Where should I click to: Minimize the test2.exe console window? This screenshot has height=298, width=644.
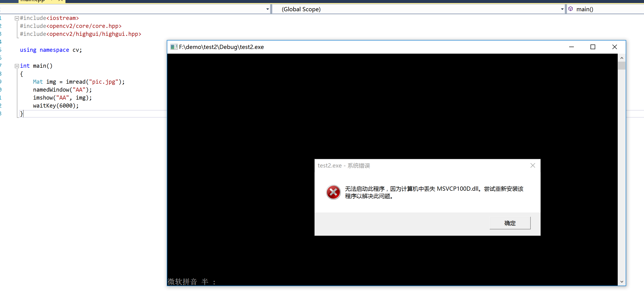571,47
